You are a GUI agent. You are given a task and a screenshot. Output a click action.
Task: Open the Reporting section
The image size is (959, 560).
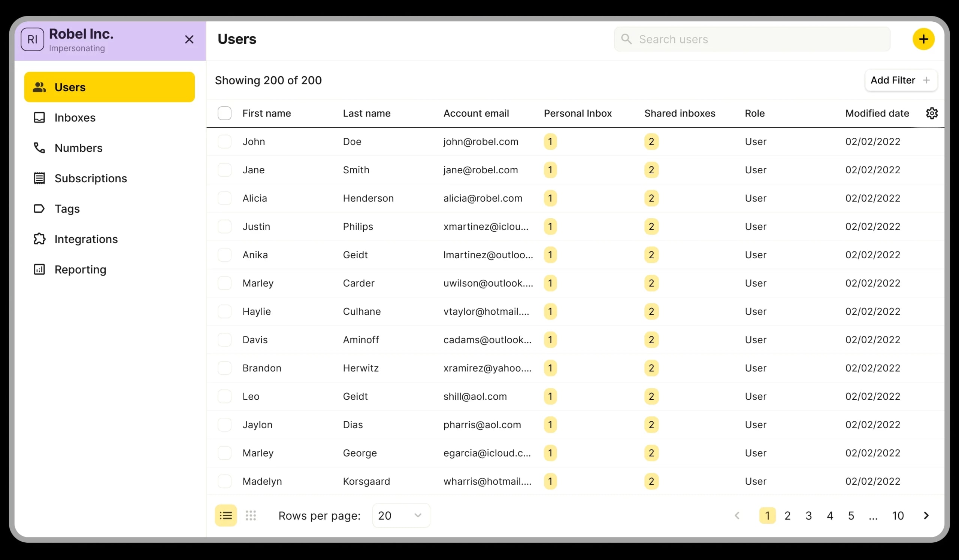pos(109,270)
